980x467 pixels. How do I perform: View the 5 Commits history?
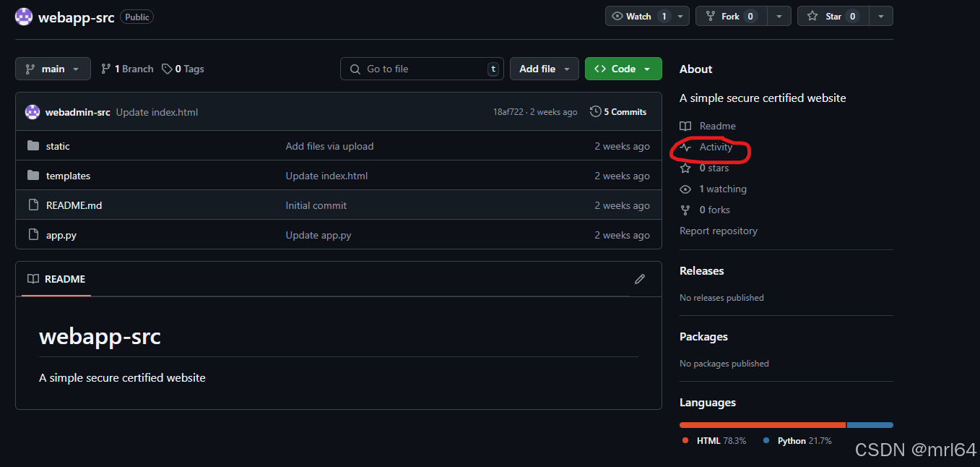(618, 112)
